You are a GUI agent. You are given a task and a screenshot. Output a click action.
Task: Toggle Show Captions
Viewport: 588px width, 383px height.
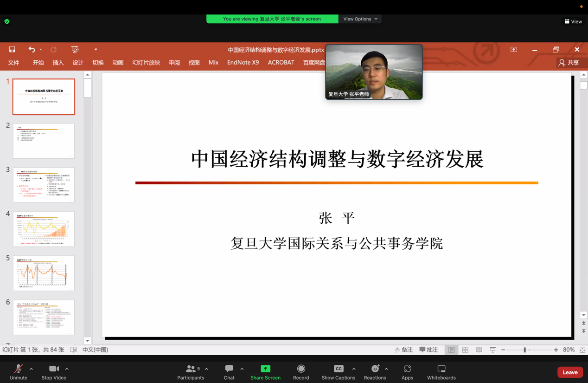339,372
